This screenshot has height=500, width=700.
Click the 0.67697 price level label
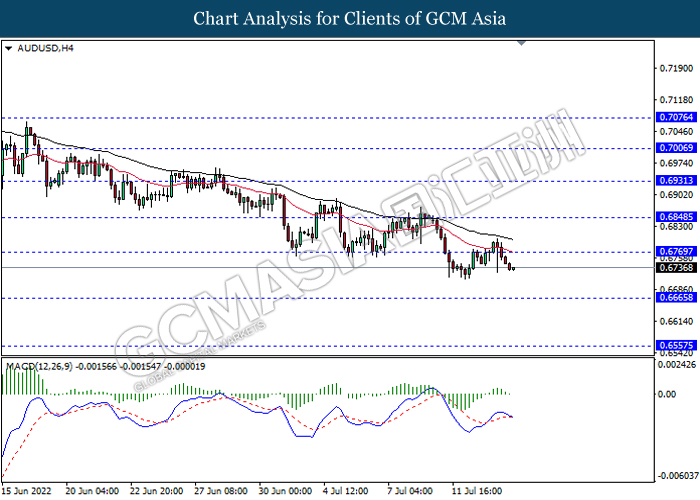point(676,251)
